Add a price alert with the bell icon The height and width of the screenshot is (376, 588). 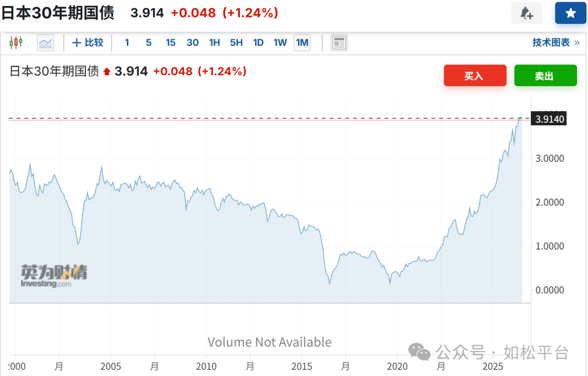point(527,13)
